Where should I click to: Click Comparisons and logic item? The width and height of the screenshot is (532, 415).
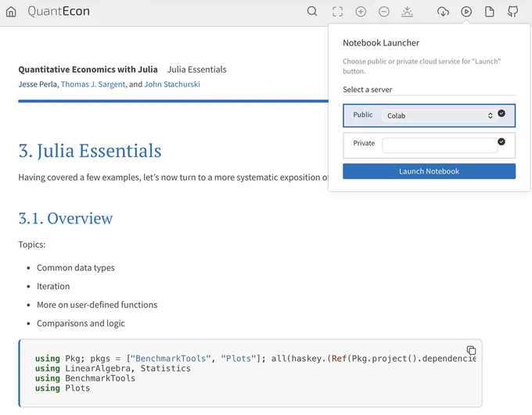81,323
